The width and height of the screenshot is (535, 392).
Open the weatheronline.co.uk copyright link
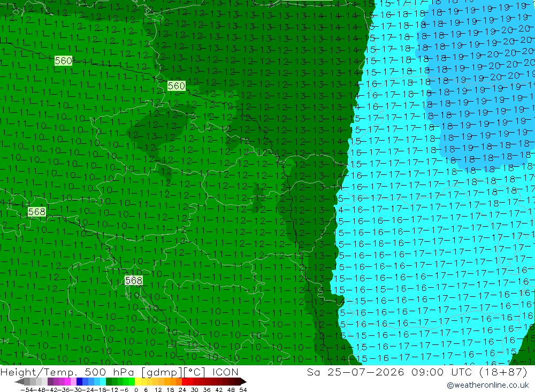click(487, 385)
